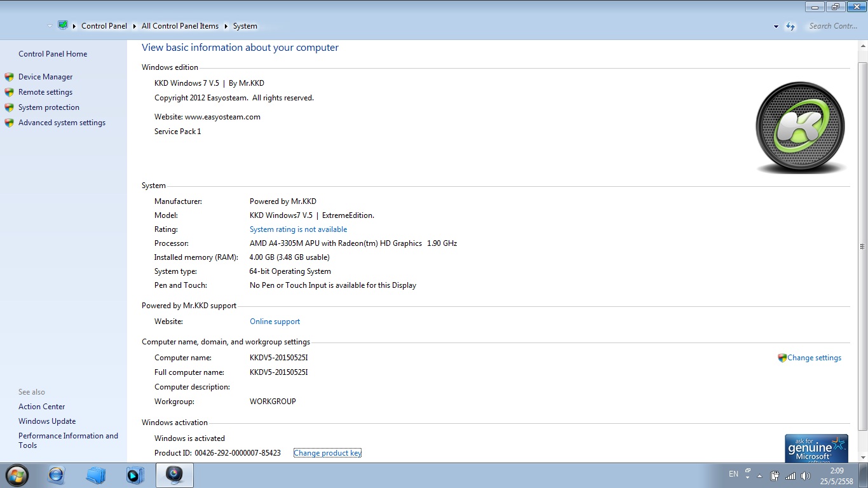The height and width of the screenshot is (488, 868).
Task: Click the volume speaker tray icon
Action: pyautogui.click(x=806, y=475)
